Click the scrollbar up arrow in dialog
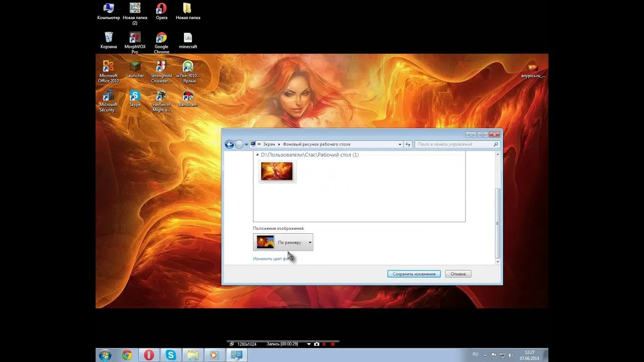 point(498,155)
